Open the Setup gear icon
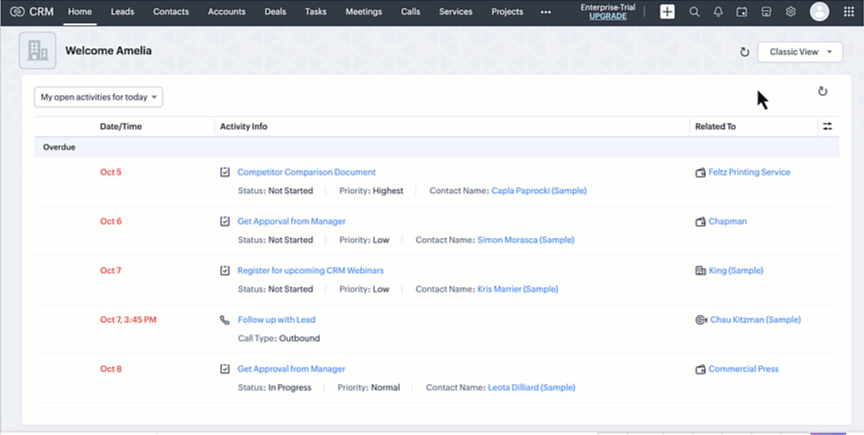This screenshot has width=864, height=435. [790, 12]
